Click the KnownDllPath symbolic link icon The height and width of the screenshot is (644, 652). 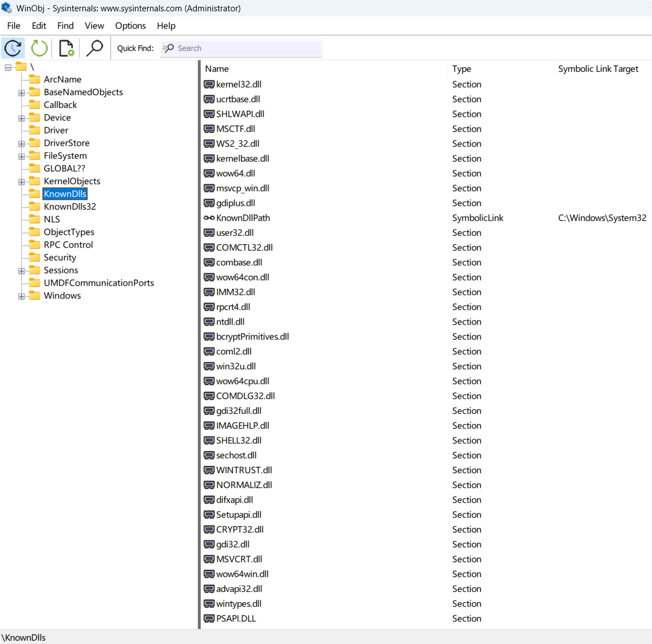209,218
